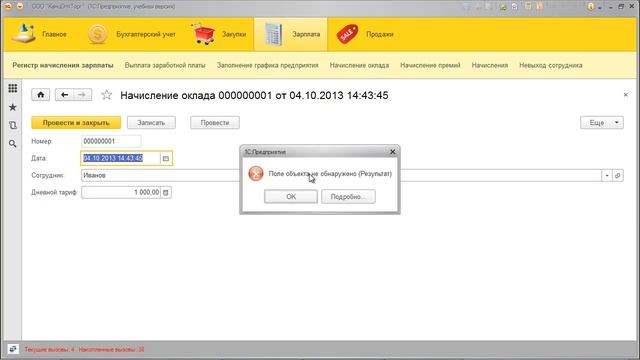This screenshot has width=640, height=360.
Task: Go to the home page icon
Action: click(41, 95)
